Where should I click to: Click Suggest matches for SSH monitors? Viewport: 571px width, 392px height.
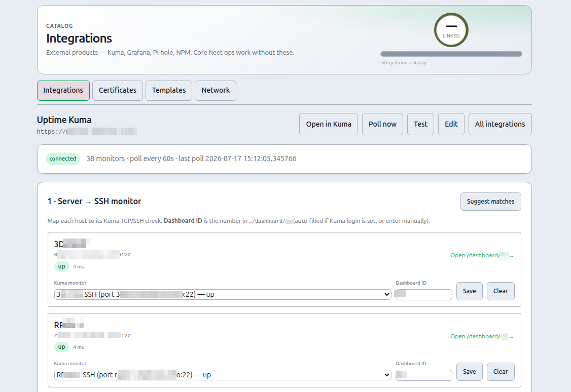click(x=490, y=202)
